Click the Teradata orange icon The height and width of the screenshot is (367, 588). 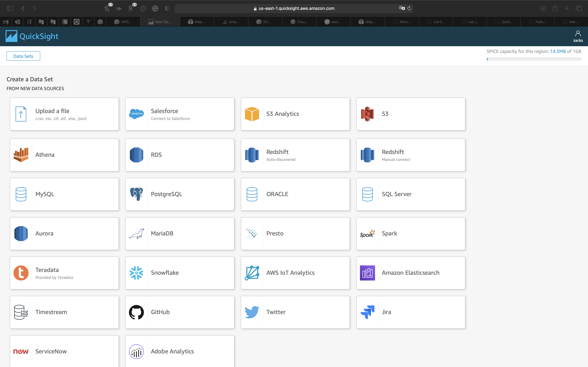click(x=21, y=273)
